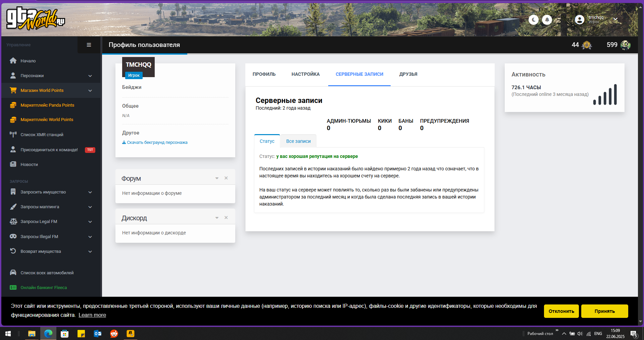
Task: Open the notifications bell
Action: point(547,20)
